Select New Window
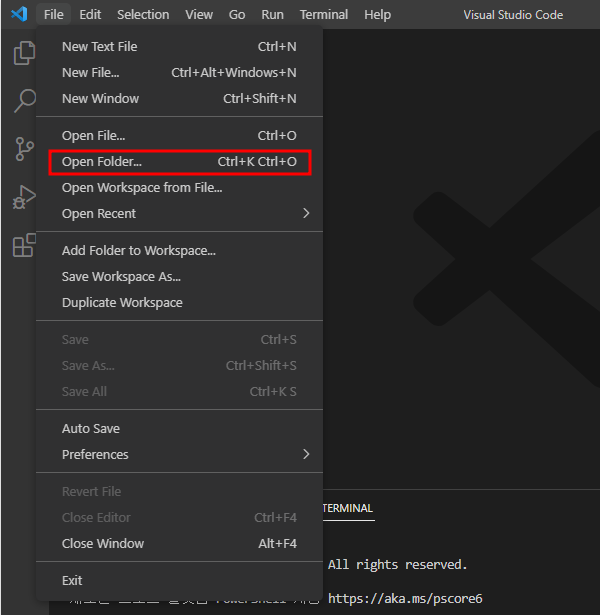The image size is (600, 615). point(180,98)
